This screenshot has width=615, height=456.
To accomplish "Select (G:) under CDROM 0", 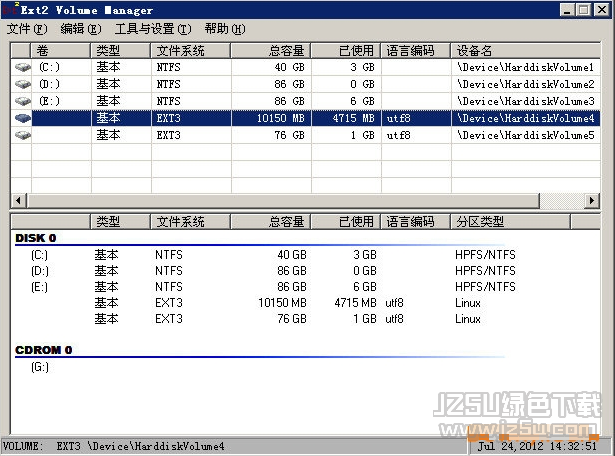I will point(40,367).
